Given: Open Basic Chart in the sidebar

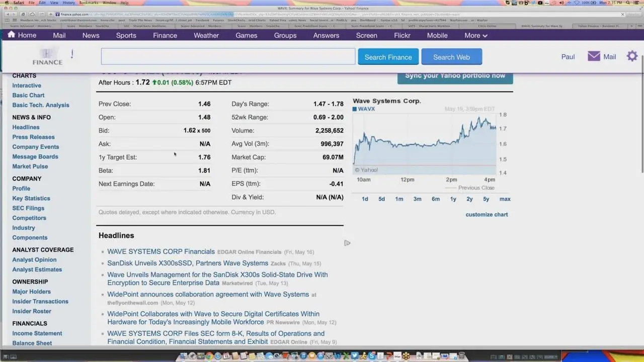Looking at the screenshot, I should 28,95.
